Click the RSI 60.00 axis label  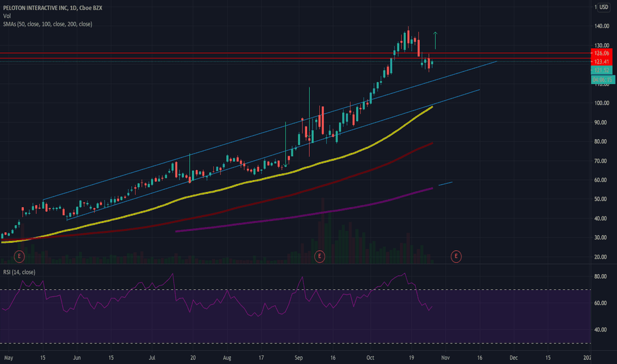pos(600,303)
